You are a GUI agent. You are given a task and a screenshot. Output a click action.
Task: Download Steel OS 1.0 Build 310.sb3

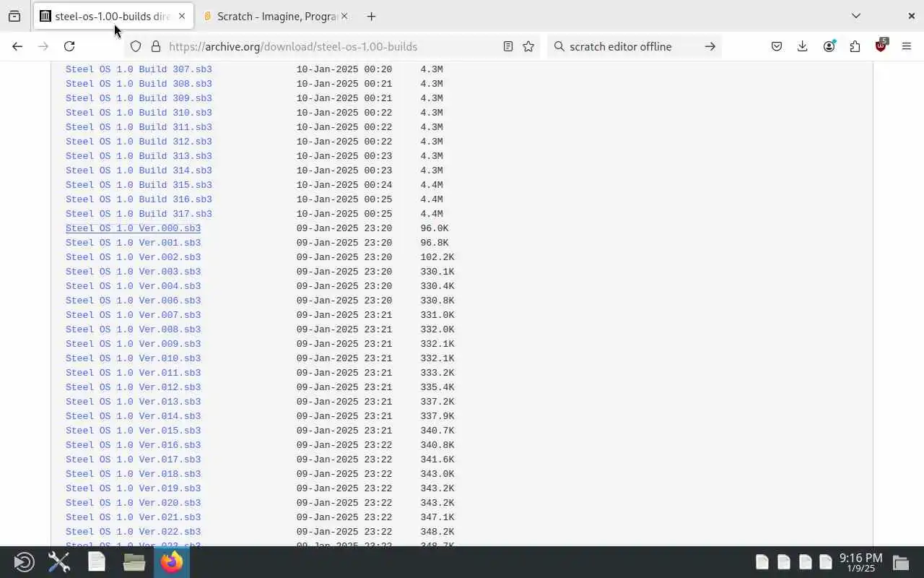[139, 113]
